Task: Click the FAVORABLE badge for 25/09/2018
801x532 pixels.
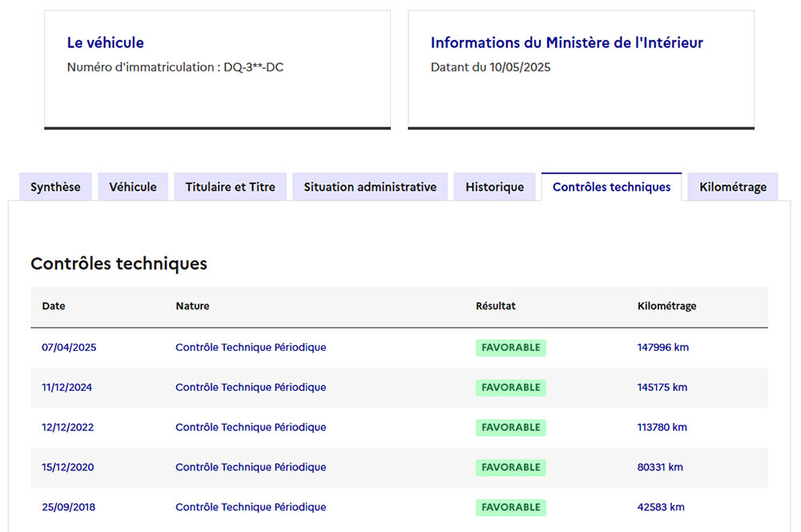Action: click(510, 507)
